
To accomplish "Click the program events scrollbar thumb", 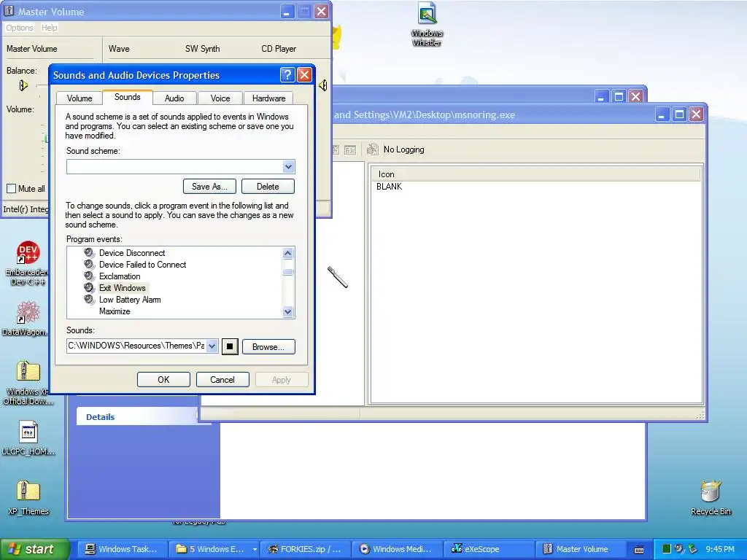I will point(287,272).
